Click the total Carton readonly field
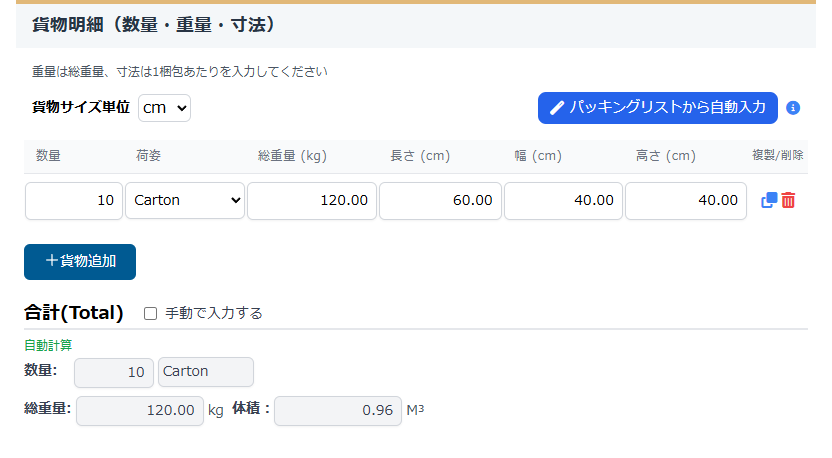Viewport: 832px width, 458px height. tap(206, 372)
